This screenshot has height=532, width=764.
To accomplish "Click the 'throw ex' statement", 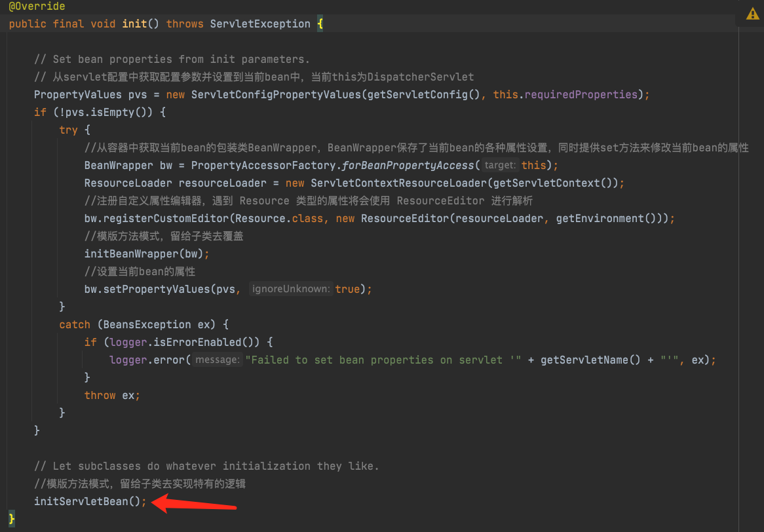I will click(x=113, y=396).
